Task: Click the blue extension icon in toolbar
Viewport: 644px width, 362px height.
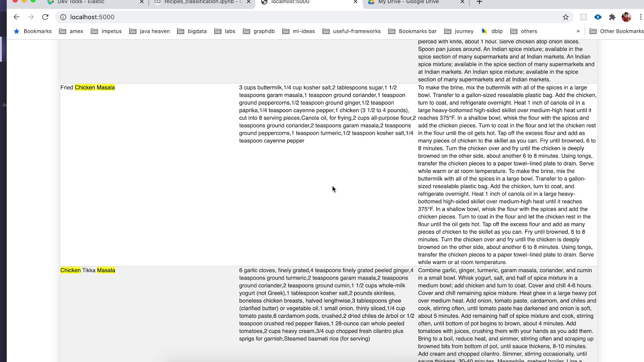Action: tap(598, 17)
